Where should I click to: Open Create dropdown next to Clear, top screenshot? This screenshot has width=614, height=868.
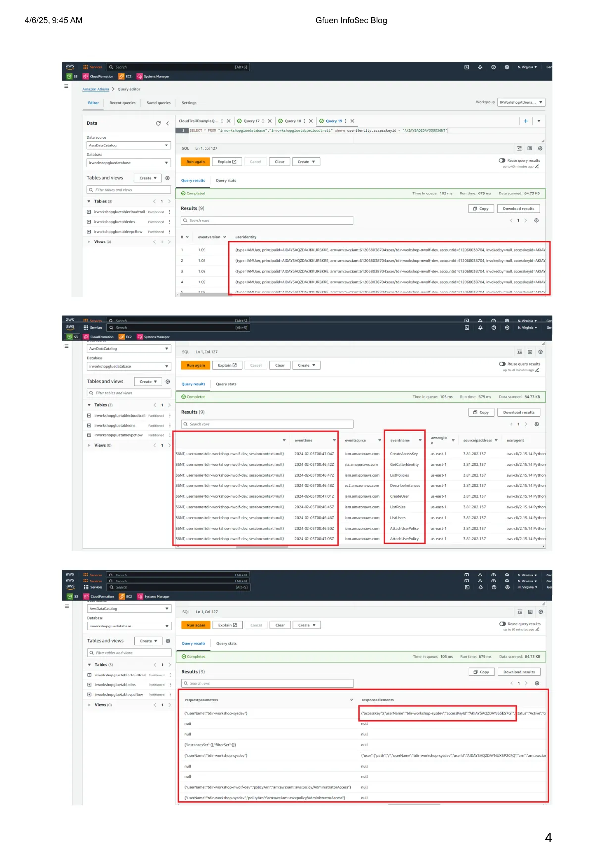(307, 162)
